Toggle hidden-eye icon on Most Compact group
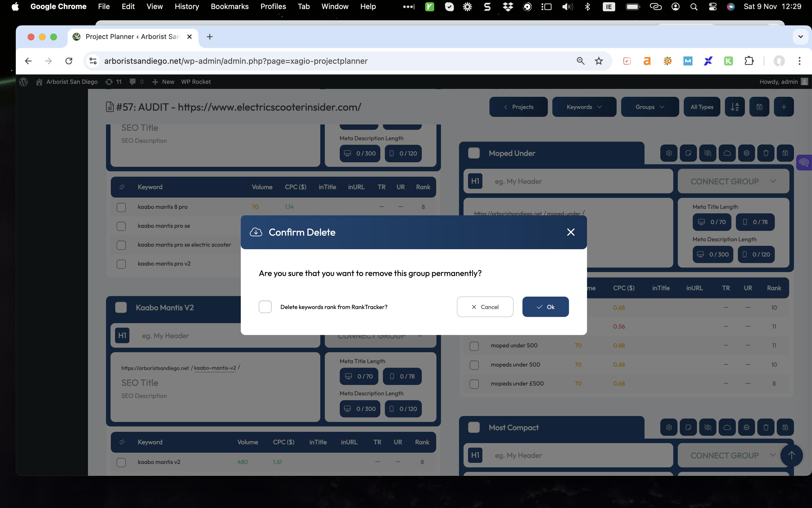Image resolution: width=812 pixels, height=508 pixels. coord(708,427)
